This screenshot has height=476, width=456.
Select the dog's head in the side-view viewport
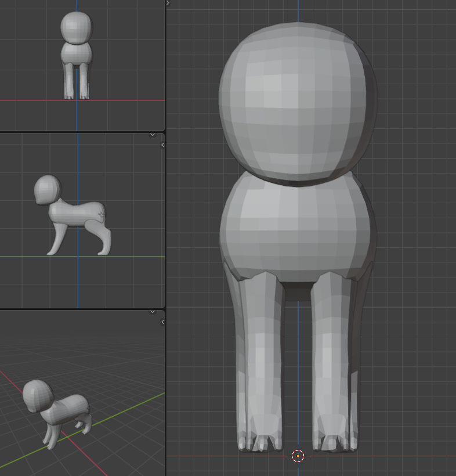(46, 189)
